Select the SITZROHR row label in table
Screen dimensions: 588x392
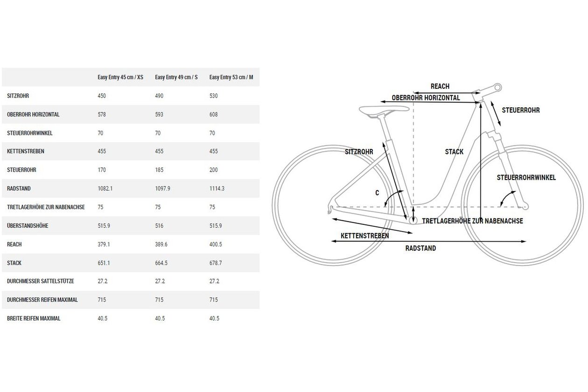(x=18, y=96)
